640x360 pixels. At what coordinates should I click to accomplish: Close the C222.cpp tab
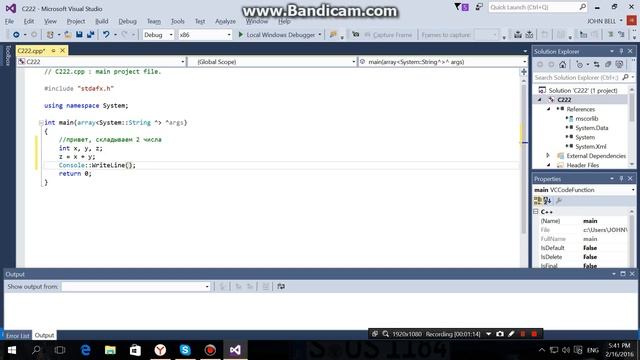pyautogui.click(x=62, y=51)
